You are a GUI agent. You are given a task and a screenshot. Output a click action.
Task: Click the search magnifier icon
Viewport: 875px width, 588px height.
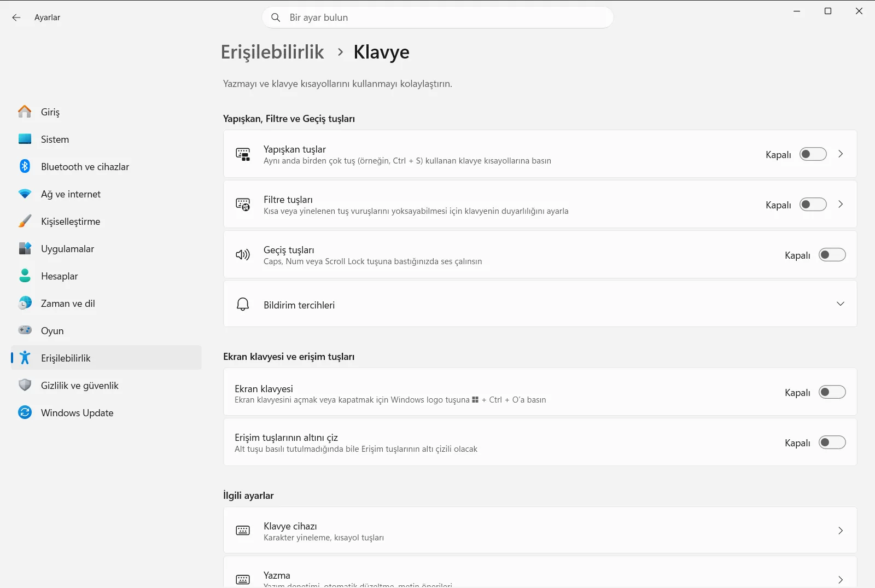(276, 18)
